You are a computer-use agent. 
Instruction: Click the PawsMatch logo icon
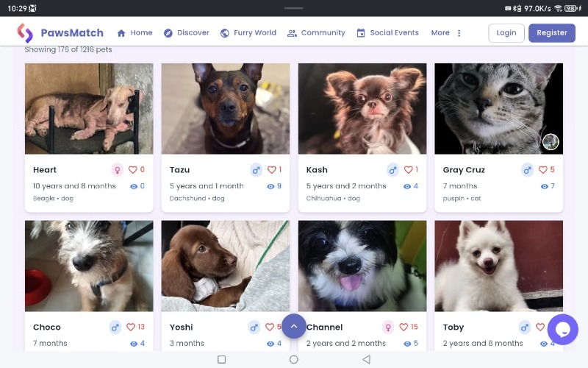tap(25, 32)
